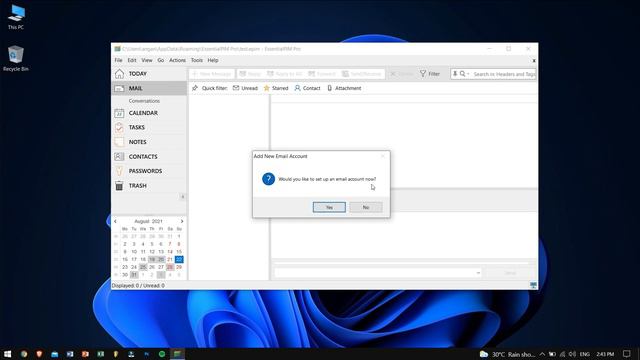Open Spotify from the taskbar
This screenshot has height=360, width=640.
162,354
